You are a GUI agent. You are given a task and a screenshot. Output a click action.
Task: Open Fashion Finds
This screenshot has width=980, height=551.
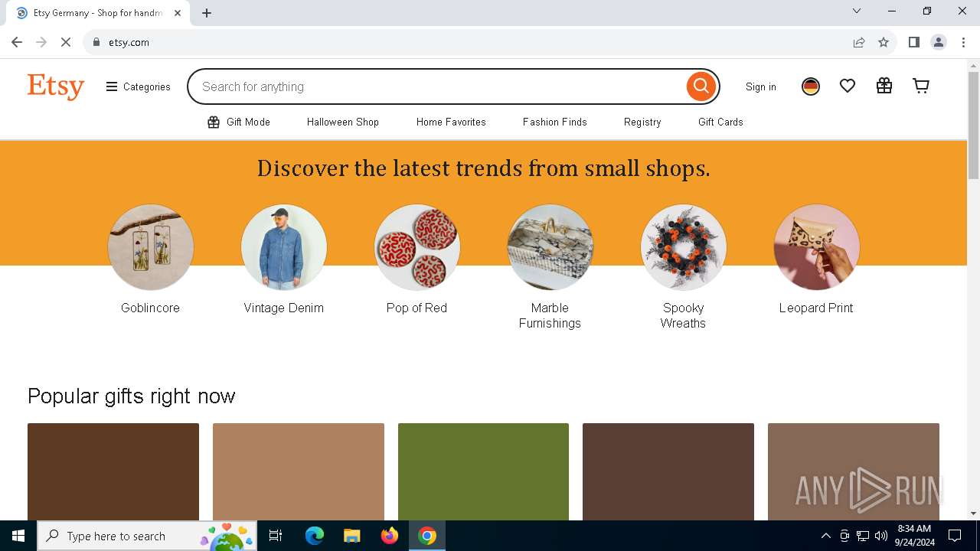(x=555, y=122)
